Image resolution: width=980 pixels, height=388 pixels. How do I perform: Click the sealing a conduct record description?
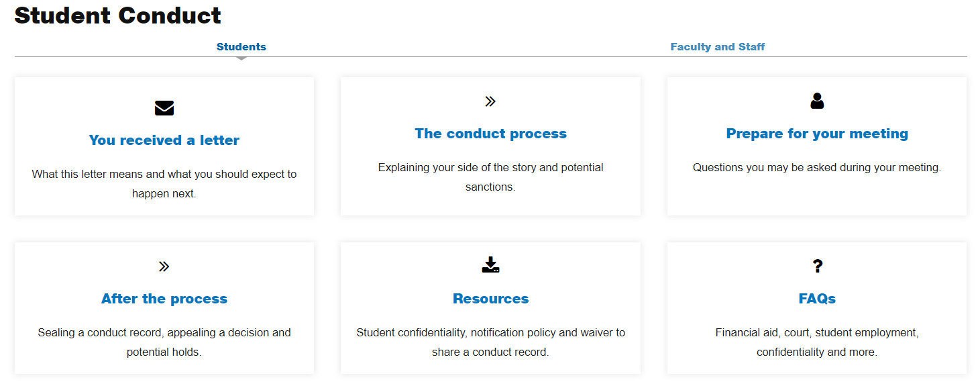point(164,342)
